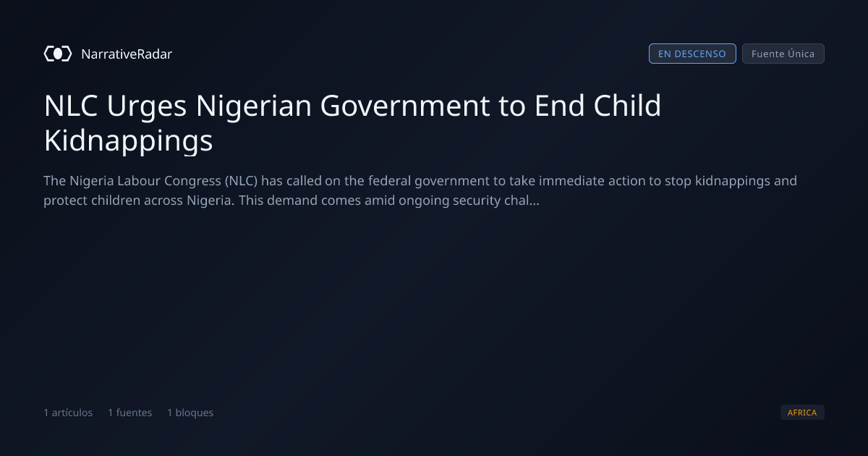Image resolution: width=868 pixels, height=456 pixels.
Task: Click '(NLC)' in the summary paragraph
Action: [241, 181]
